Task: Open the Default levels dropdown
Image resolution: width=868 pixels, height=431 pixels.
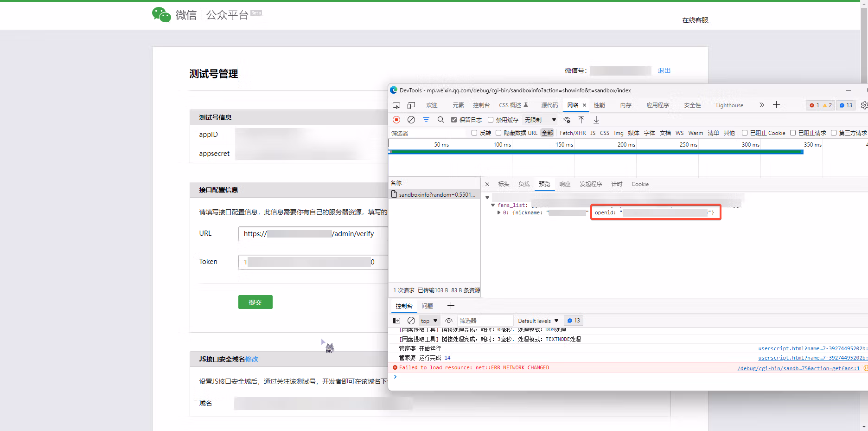Action: (538, 321)
